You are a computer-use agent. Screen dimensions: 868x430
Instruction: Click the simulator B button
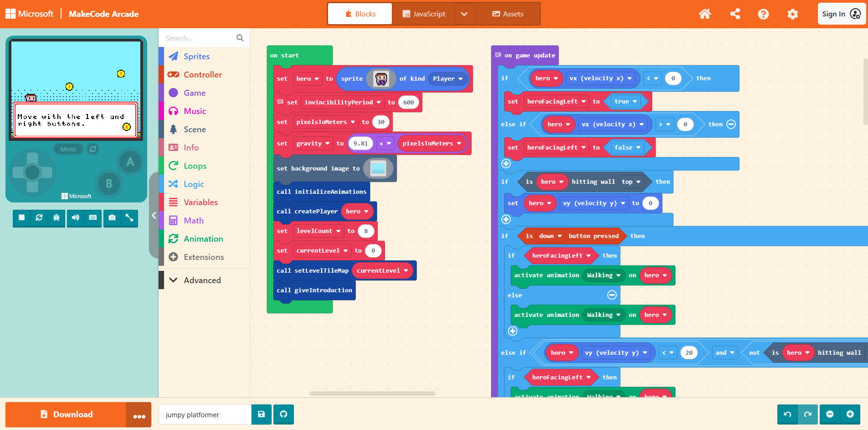[x=109, y=183]
